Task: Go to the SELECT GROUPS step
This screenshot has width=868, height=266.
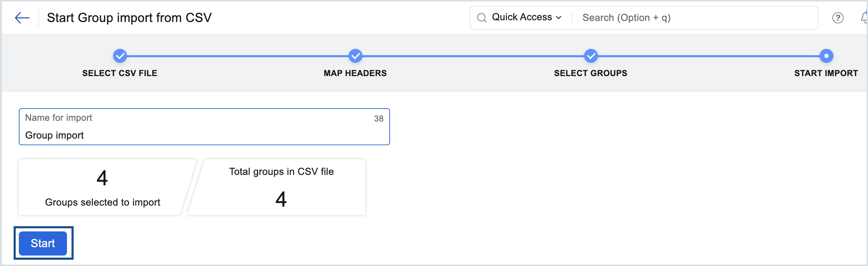Action: click(x=591, y=73)
